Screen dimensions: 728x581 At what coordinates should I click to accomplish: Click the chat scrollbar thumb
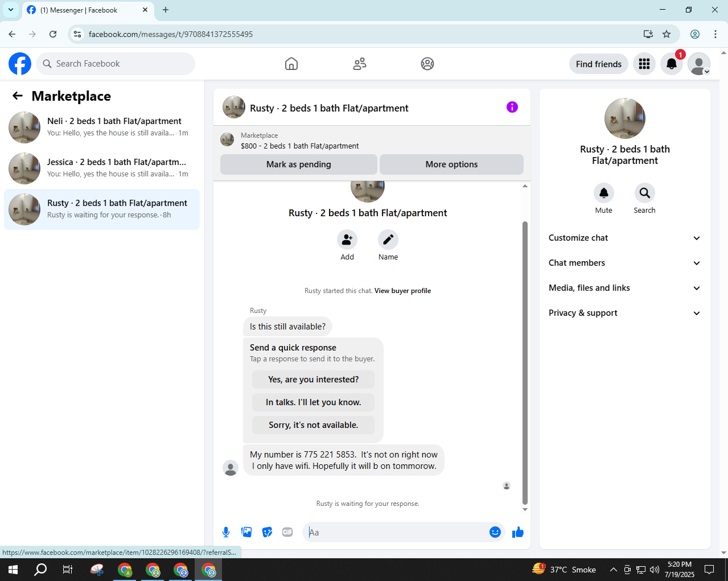(525, 363)
